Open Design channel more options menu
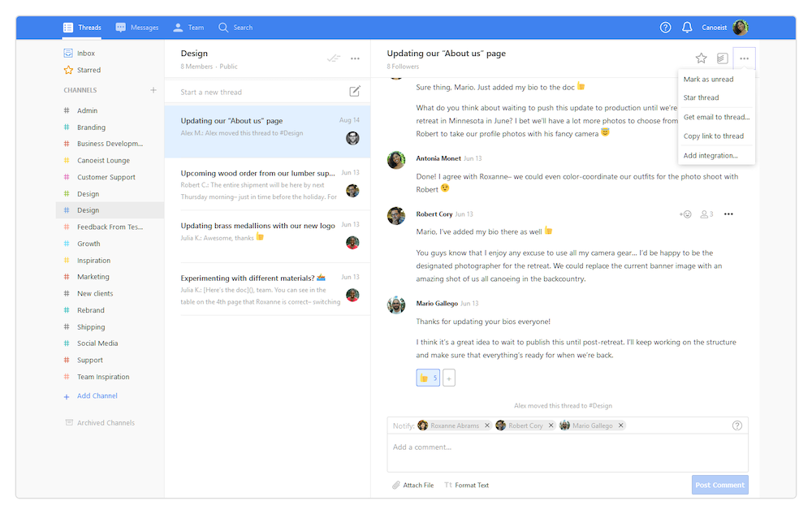The width and height of the screenshot is (812, 514). pos(355,58)
